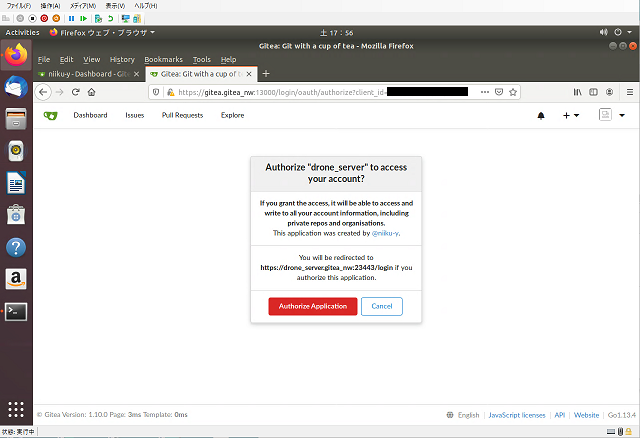The width and height of the screenshot is (640, 438).
Task: Toggle the Firefox sidebar
Action: click(x=593, y=92)
